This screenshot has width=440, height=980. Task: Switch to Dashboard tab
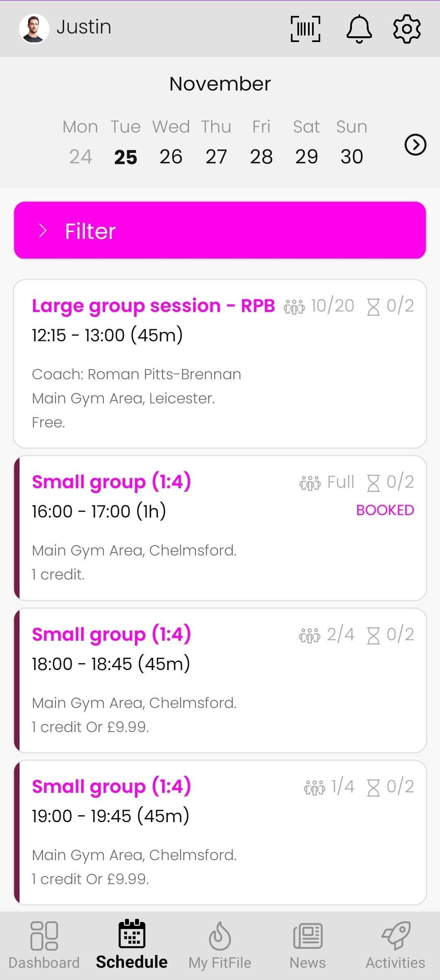44,944
